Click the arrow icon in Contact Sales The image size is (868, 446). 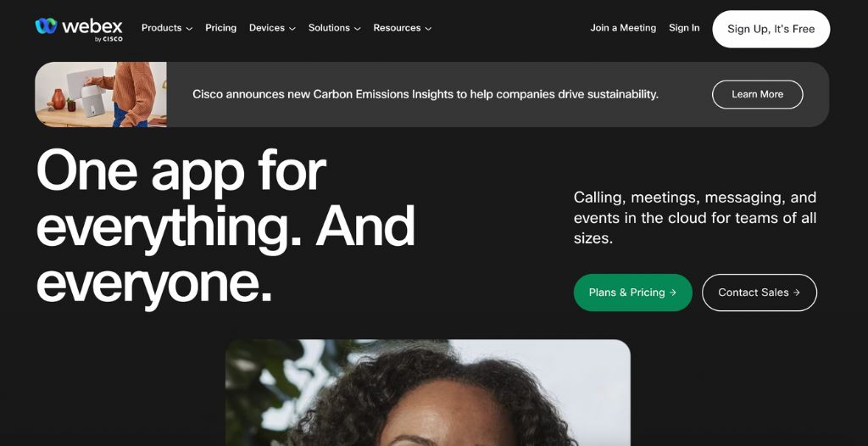797,293
